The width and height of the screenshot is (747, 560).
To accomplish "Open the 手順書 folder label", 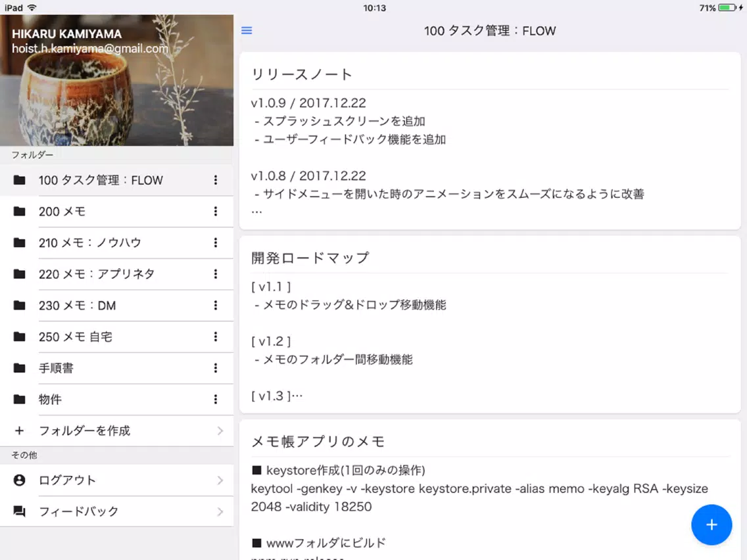I will click(x=56, y=368).
